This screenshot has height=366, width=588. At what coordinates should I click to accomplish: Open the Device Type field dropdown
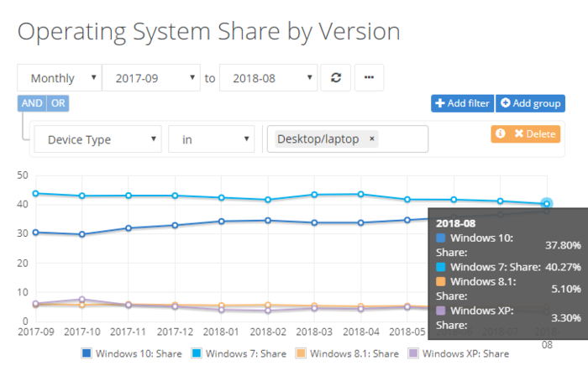97,139
